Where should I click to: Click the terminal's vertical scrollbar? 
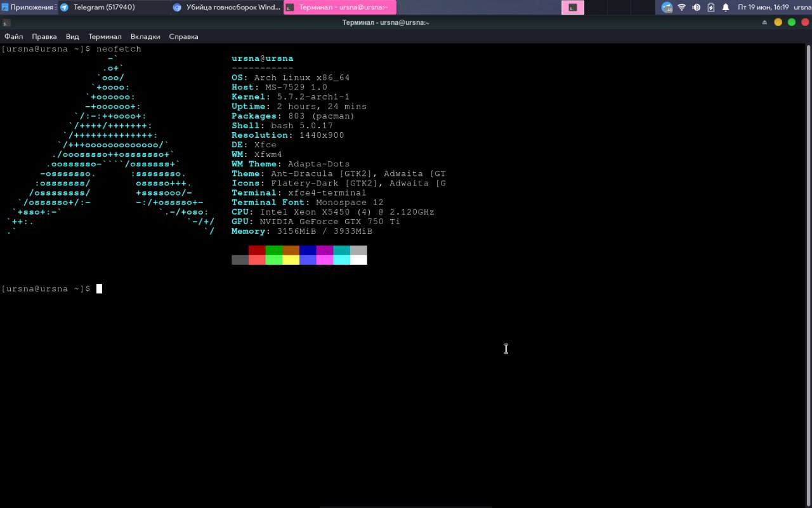[809, 275]
